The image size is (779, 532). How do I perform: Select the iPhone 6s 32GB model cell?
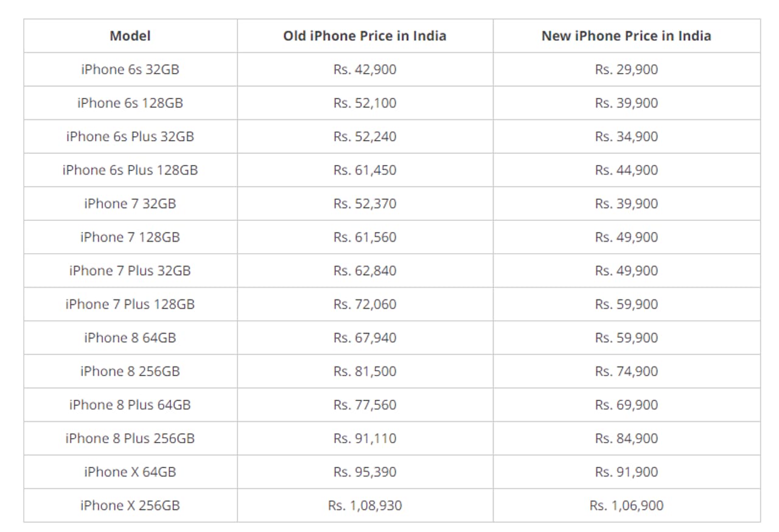pyautogui.click(x=130, y=69)
